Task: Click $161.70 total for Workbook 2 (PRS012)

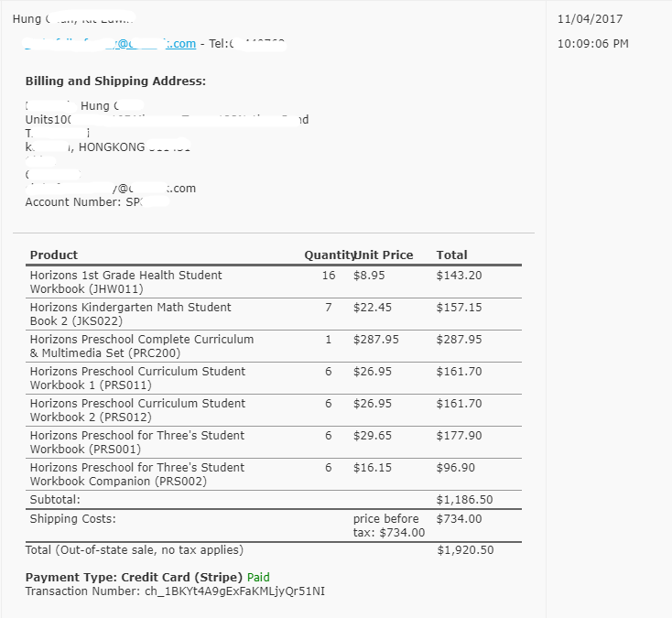Action: (x=459, y=403)
